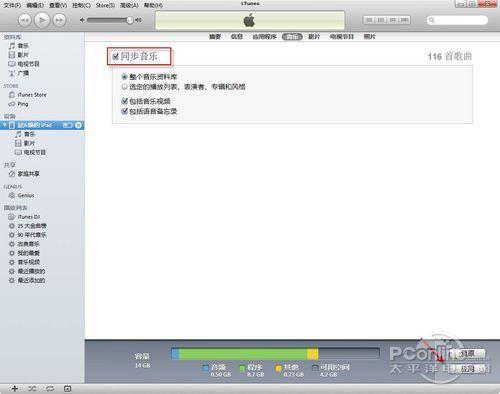Switch to album list view
500x394 pixels.
[381, 20]
